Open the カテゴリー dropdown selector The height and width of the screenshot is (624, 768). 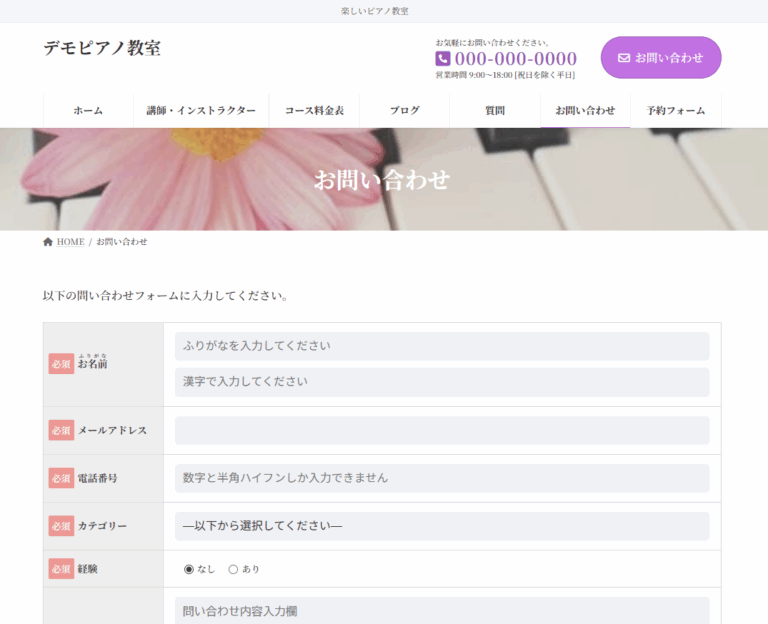coord(441,526)
